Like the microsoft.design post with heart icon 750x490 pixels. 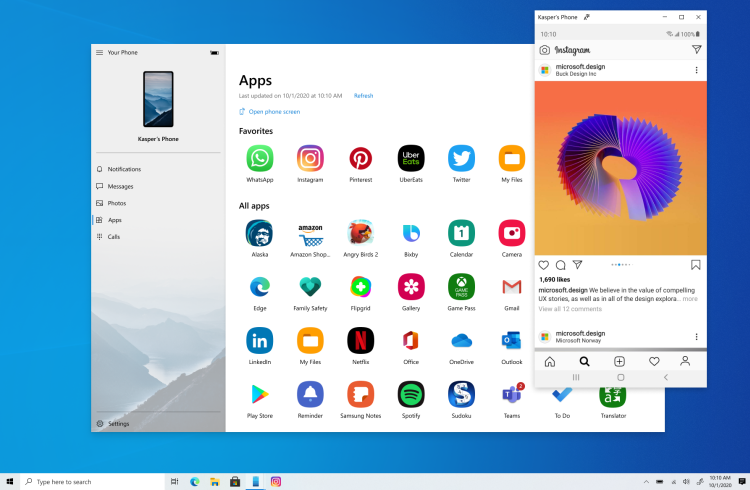point(543,265)
